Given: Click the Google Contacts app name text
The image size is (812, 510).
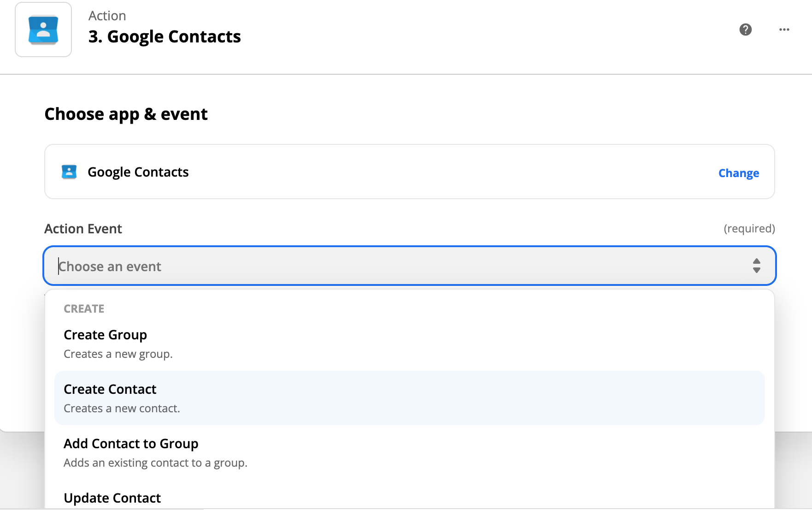Looking at the screenshot, I should click(138, 172).
